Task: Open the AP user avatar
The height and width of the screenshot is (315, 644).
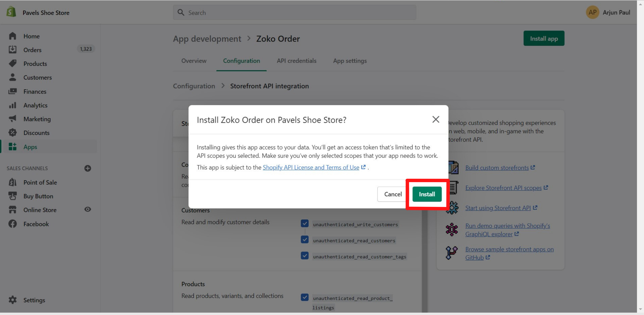Action: click(592, 12)
